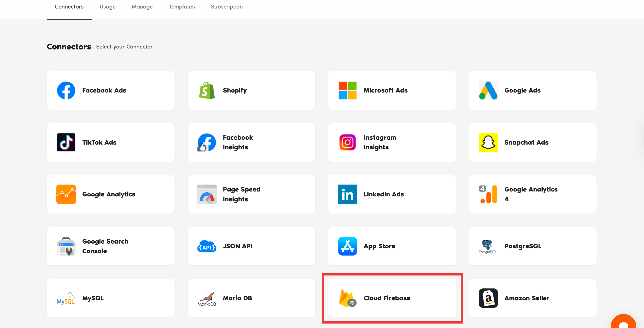
Task: Pick the Amazon Seller label
Action: [527, 298]
